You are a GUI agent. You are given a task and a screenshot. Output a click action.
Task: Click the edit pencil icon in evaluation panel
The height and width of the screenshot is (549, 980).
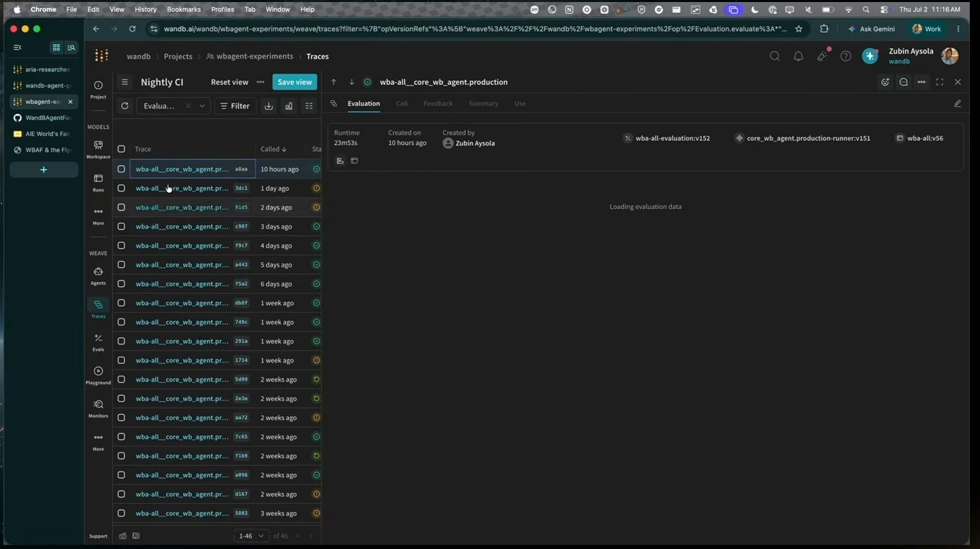point(958,103)
